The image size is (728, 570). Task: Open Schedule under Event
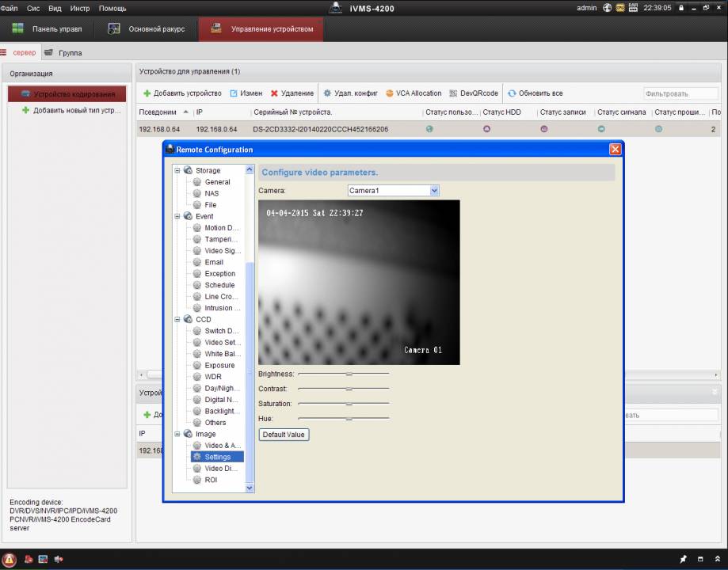pyautogui.click(x=219, y=285)
